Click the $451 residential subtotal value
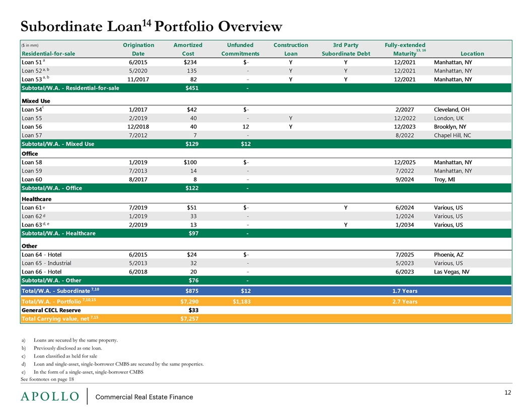532x411 pixels. pyautogui.click(x=192, y=88)
